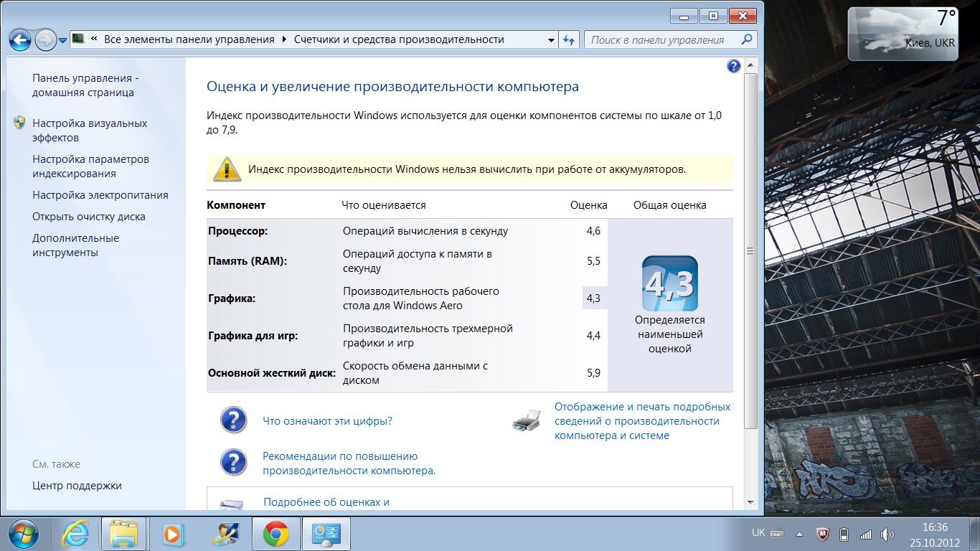Refresh the page with the refresh button
Image resolution: width=980 pixels, height=551 pixels.
click(x=570, y=40)
